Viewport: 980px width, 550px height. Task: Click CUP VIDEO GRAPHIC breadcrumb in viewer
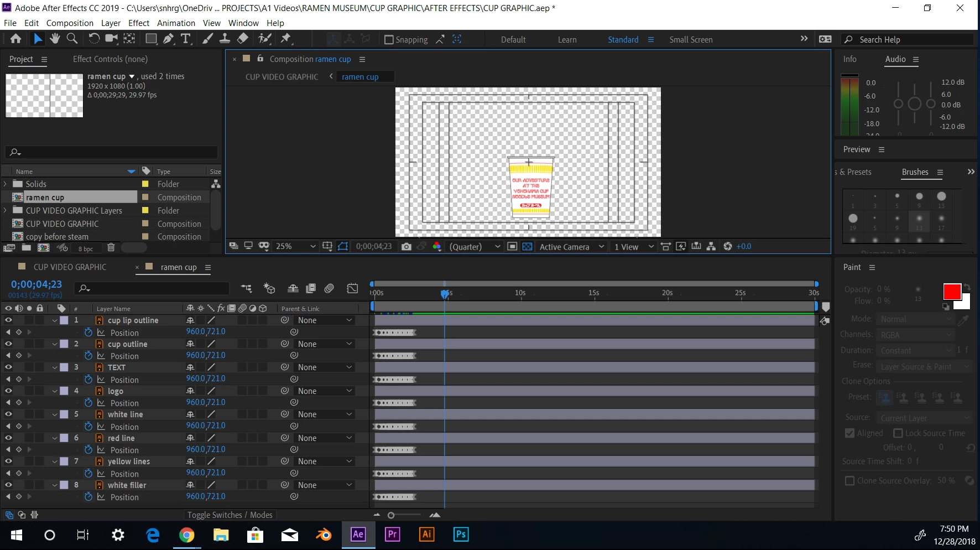282,77
